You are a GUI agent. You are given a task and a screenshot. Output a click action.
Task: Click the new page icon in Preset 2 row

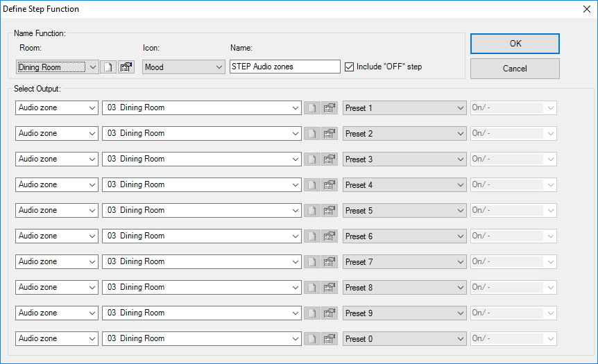point(312,133)
